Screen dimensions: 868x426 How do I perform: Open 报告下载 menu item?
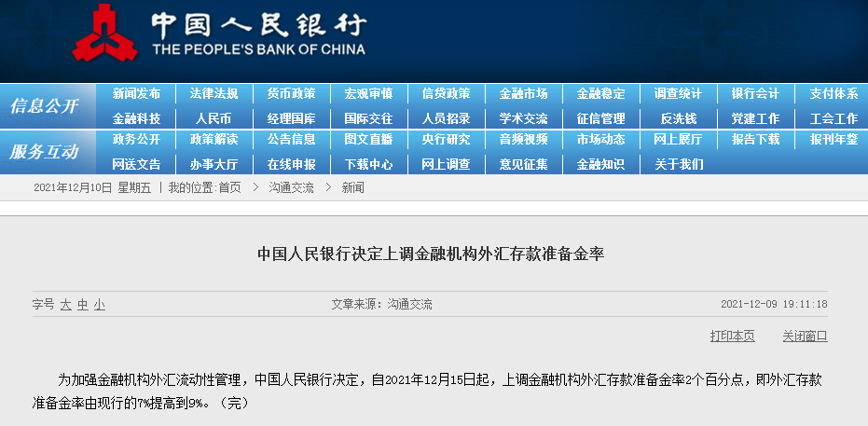pyautogui.click(x=755, y=140)
